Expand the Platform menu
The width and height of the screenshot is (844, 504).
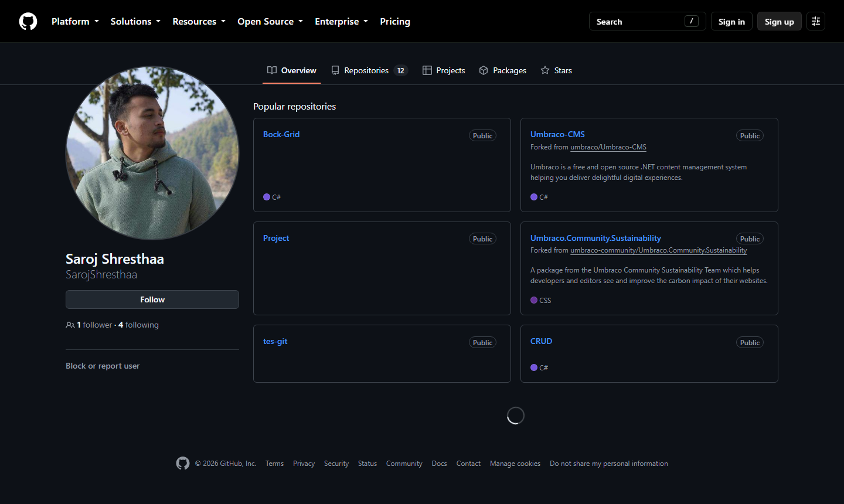pyautogui.click(x=75, y=21)
